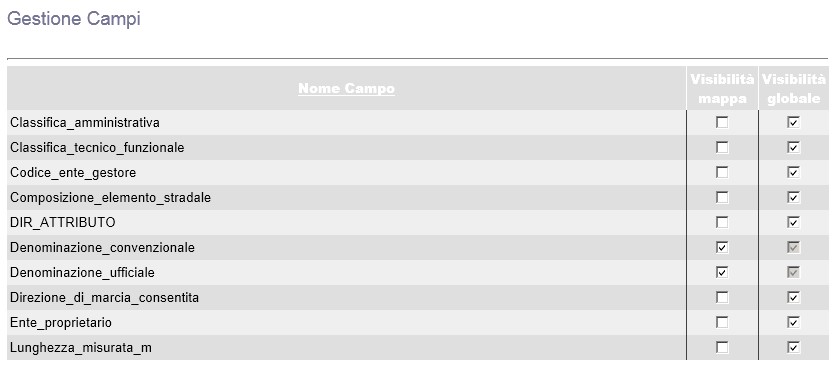Uncheck global visibility for Classifica_amministrativa

point(793,123)
